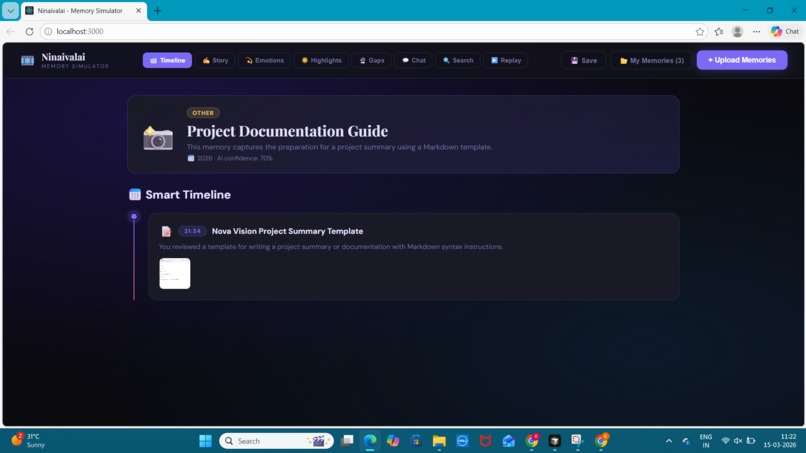Click the Smart Timeline calendar icon
806x453 pixels.
pyautogui.click(x=135, y=194)
